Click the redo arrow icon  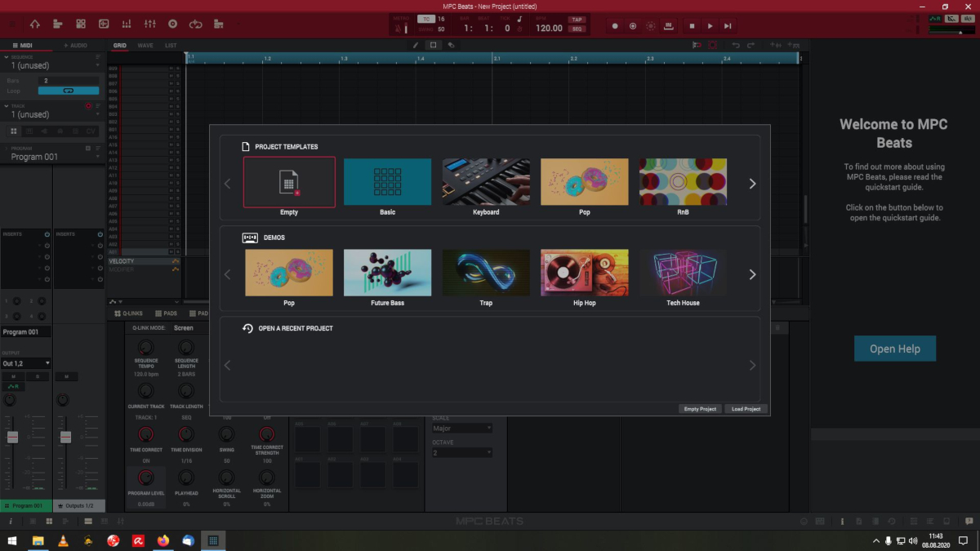click(x=751, y=46)
